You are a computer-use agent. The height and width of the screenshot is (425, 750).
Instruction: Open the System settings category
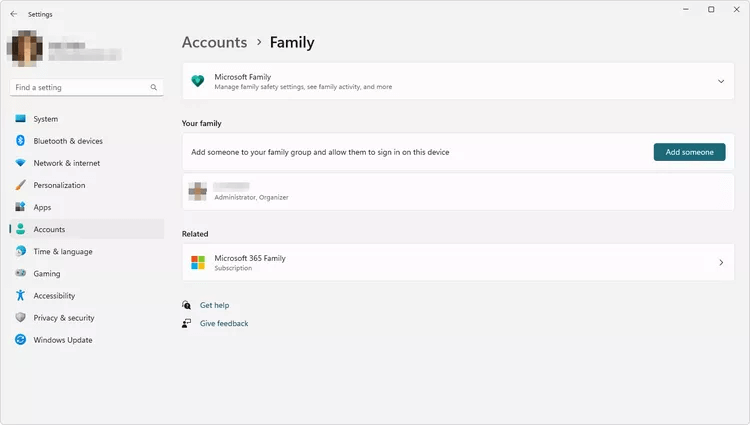pos(87,119)
